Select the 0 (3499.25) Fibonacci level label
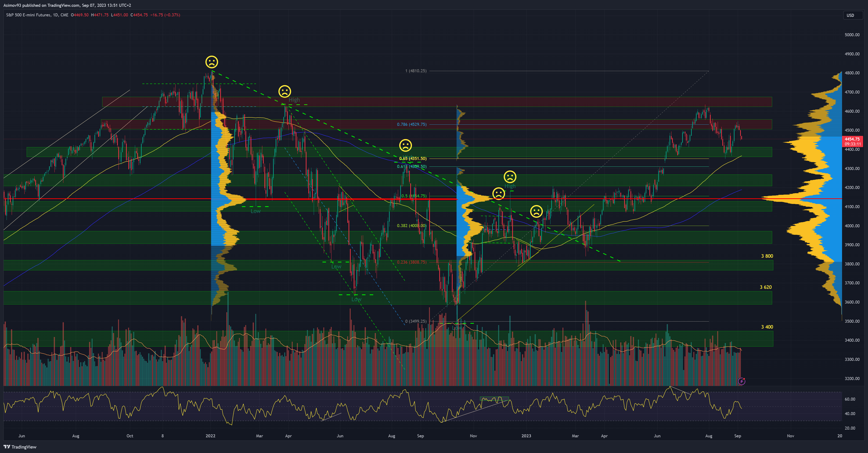868x453 pixels. [x=415, y=321]
